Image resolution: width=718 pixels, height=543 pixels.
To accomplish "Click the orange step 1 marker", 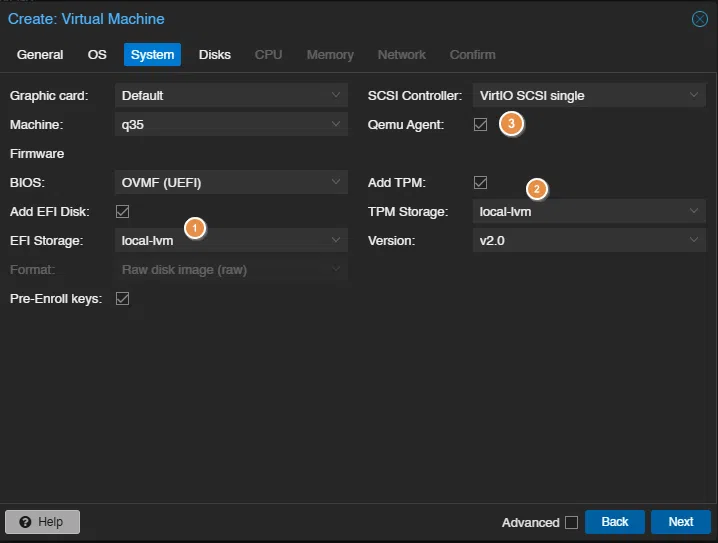I will (x=195, y=228).
